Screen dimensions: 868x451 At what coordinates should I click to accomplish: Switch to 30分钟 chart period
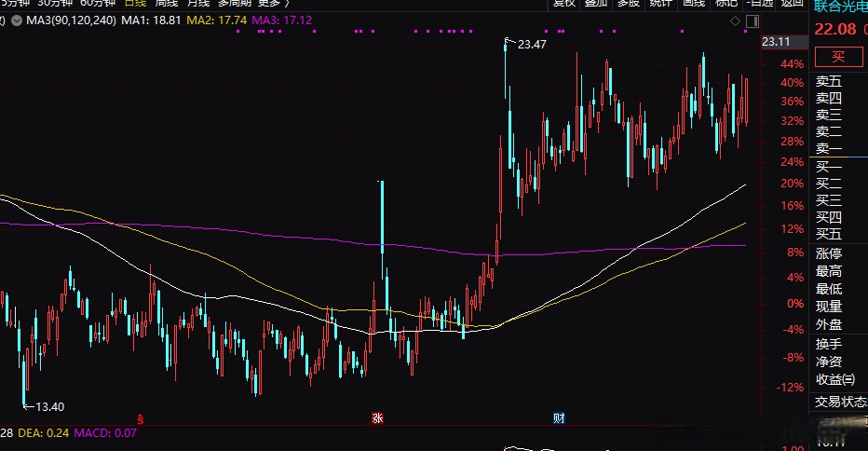[52, 3]
